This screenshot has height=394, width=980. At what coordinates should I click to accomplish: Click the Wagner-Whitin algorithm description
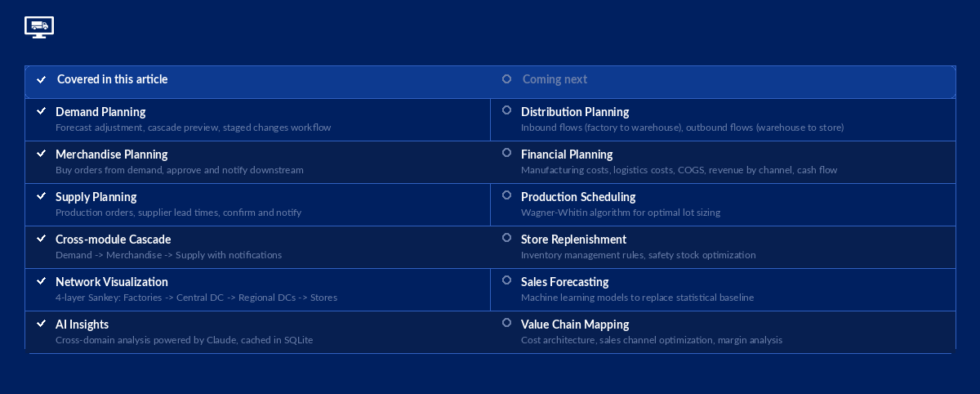coord(621,213)
